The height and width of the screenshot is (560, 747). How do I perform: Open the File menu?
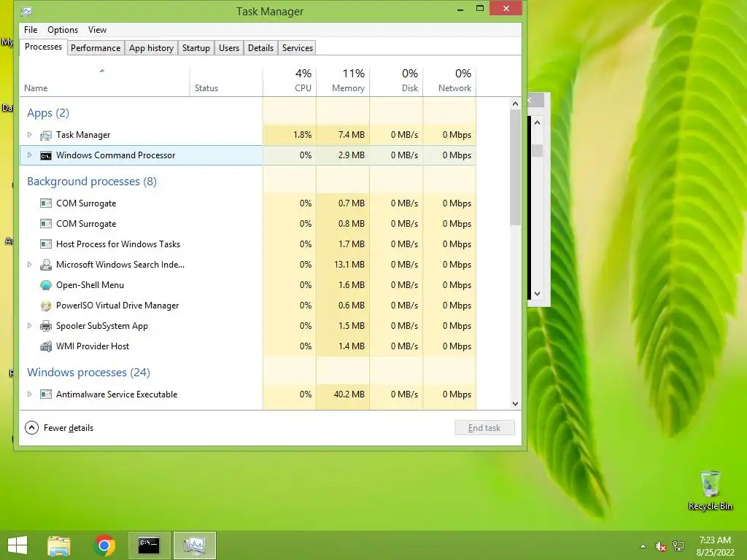click(x=31, y=29)
